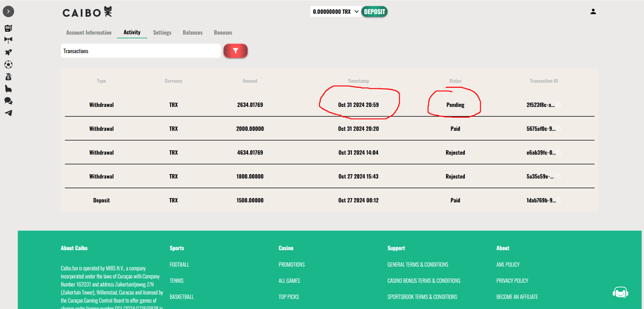Open the Telegram paper plane icon
The width and height of the screenshot is (644, 309).
click(8, 113)
